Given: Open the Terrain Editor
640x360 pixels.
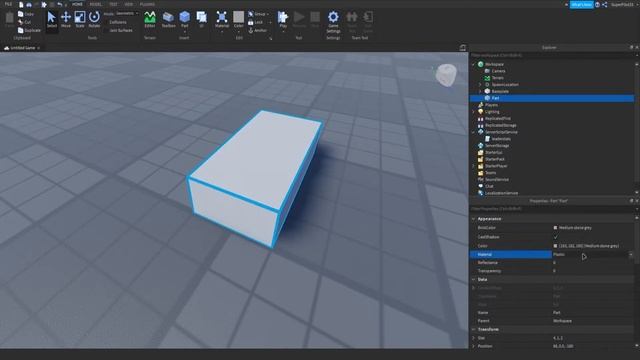Looking at the screenshot, I should [x=150, y=20].
